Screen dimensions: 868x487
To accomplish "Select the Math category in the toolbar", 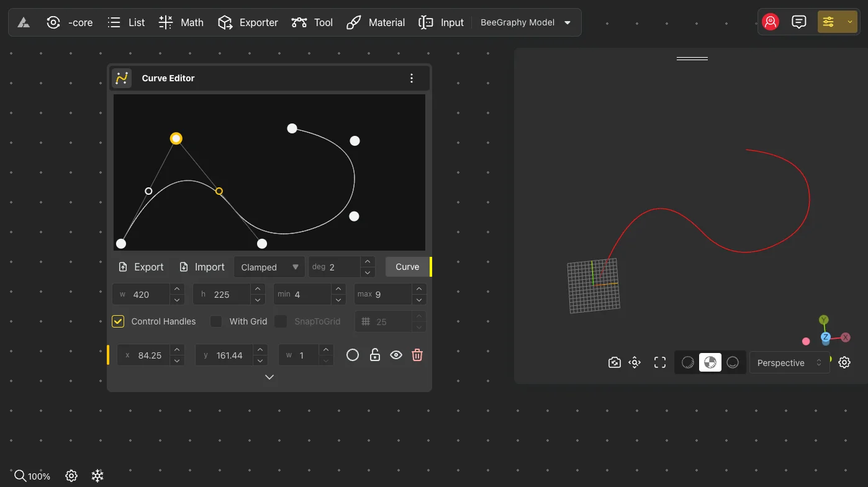I will (181, 22).
